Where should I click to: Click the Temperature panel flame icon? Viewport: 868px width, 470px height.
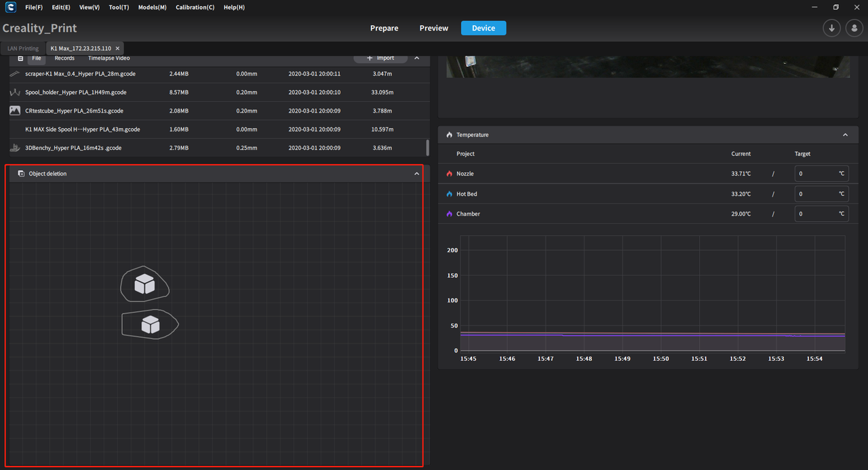coord(449,135)
